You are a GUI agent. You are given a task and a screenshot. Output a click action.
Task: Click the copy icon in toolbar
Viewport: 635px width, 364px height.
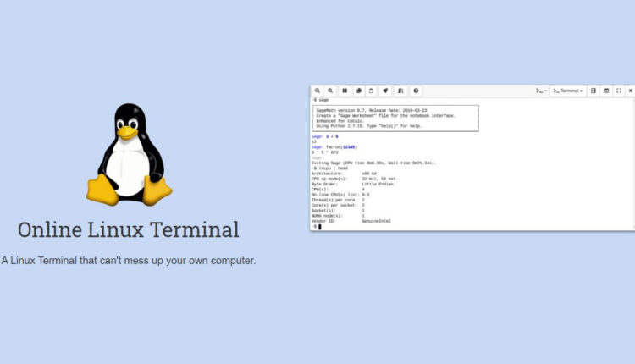click(359, 91)
